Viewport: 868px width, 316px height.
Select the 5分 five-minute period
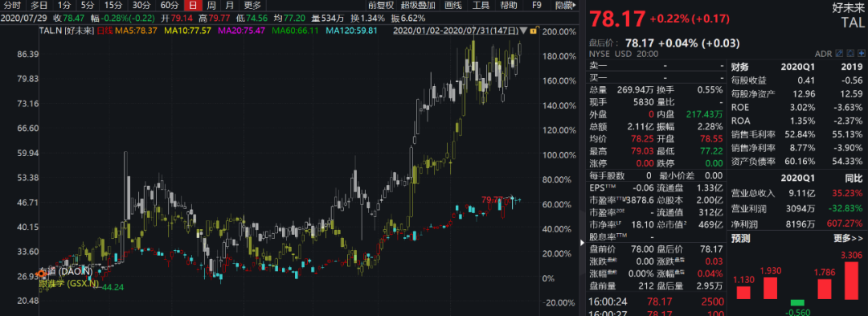pyautogui.click(x=88, y=6)
